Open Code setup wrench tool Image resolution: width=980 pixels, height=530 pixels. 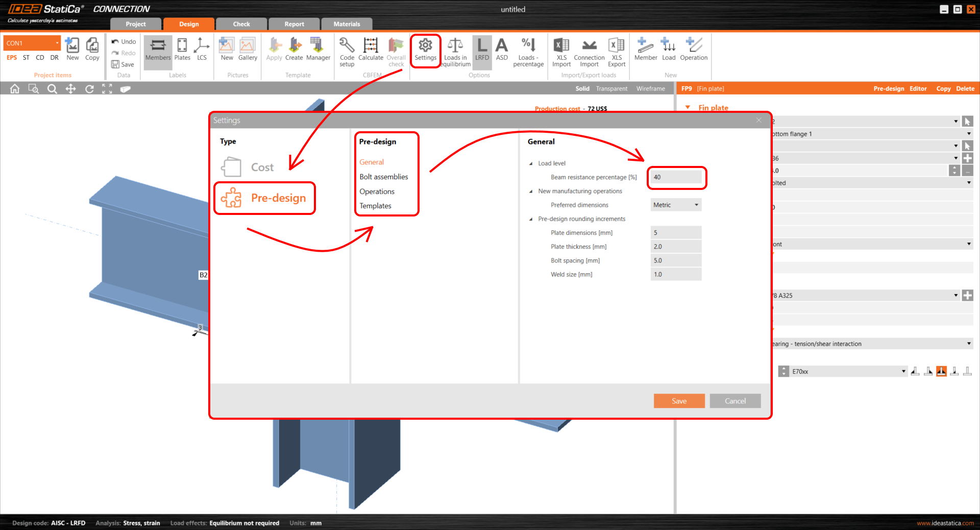pos(347,51)
